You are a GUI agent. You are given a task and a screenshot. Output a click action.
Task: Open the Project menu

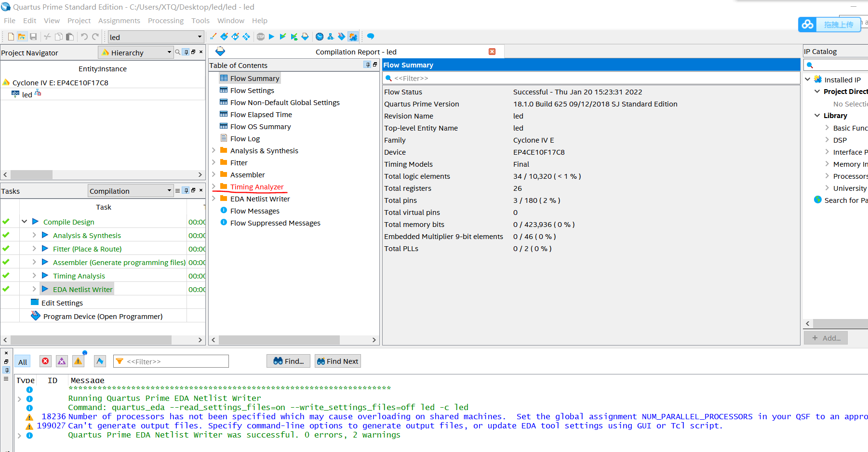[79, 21]
